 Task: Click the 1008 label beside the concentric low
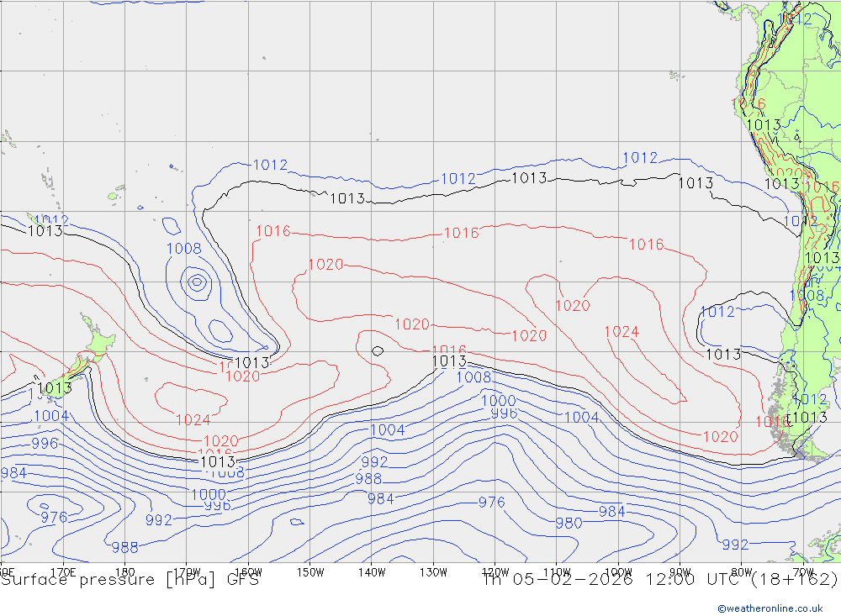(x=184, y=248)
